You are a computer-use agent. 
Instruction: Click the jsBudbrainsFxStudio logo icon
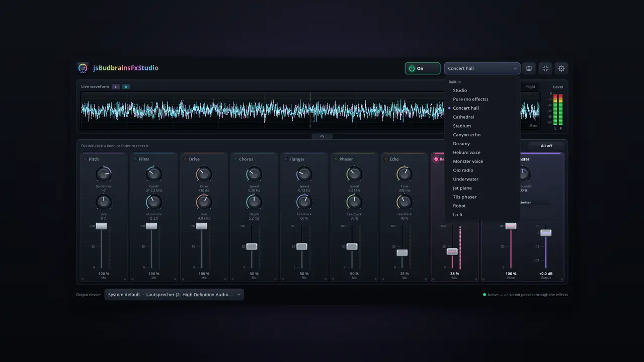83,68
